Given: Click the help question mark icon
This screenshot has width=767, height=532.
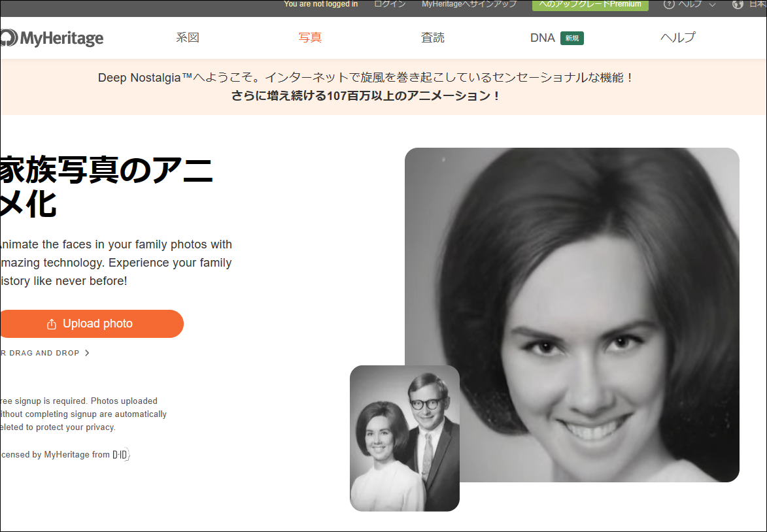Looking at the screenshot, I should (x=669, y=5).
